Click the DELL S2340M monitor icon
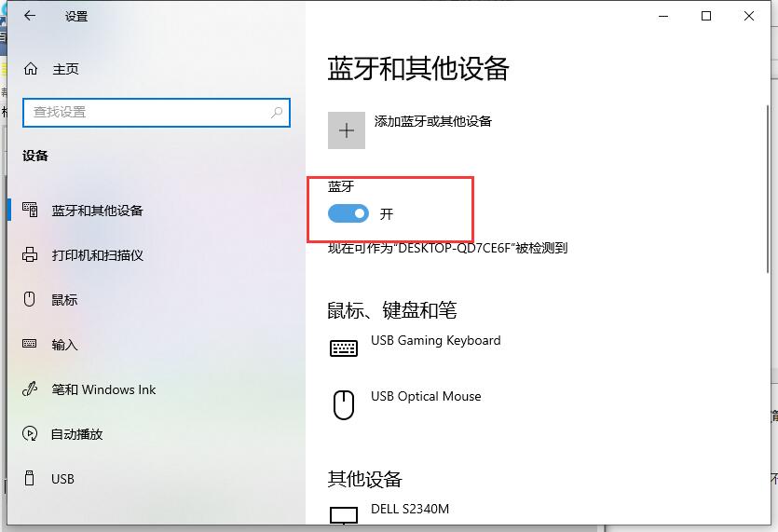This screenshot has height=532, width=778. click(344, 515)
